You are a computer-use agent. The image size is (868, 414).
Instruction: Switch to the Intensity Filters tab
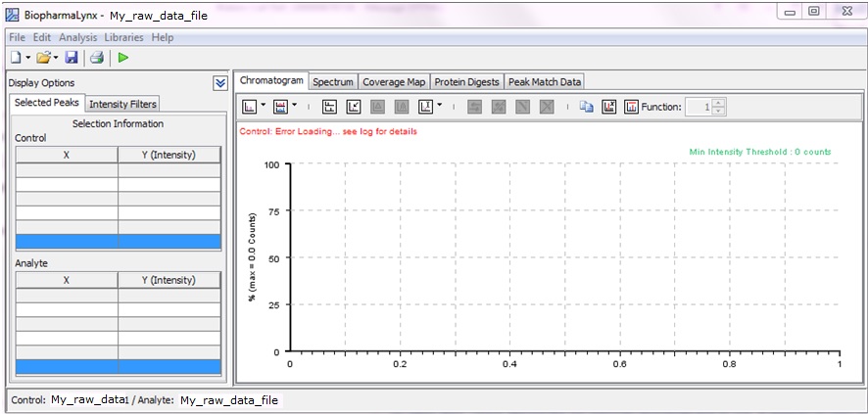coord(122,104)
